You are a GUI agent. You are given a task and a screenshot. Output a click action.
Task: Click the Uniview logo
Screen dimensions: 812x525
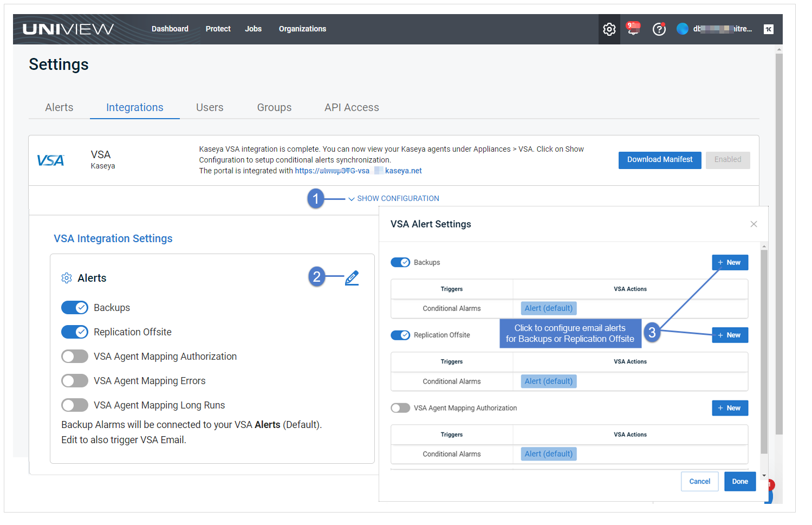point(68,29)
